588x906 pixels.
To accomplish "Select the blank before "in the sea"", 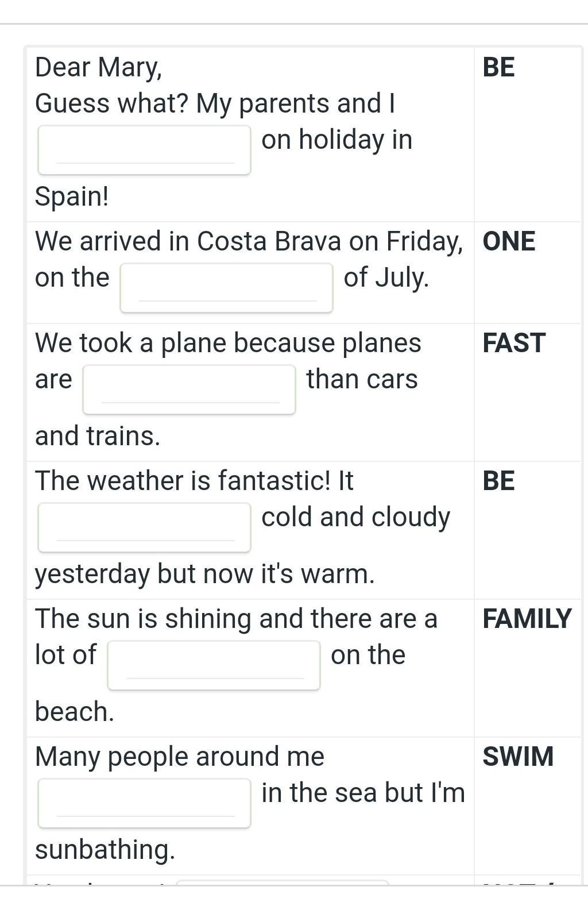I will [144, 803].
